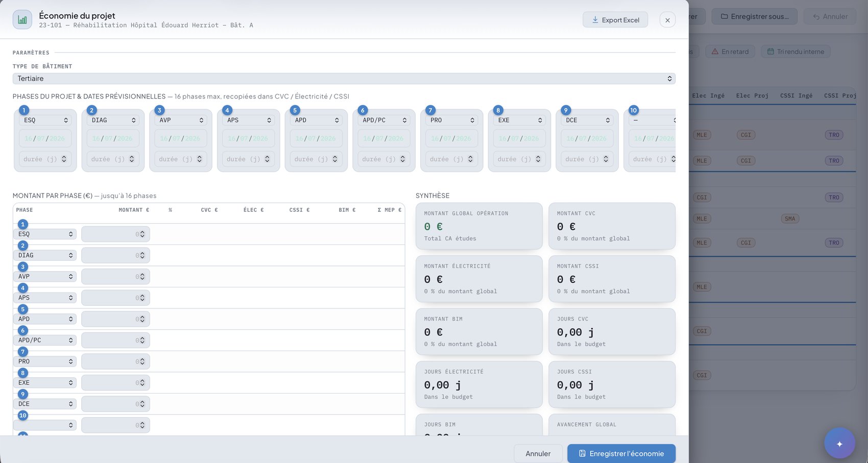This screenshot has width=868, height=463.
Task: Click the durée stepper of the PRO phase
Action: pos(470,159)
